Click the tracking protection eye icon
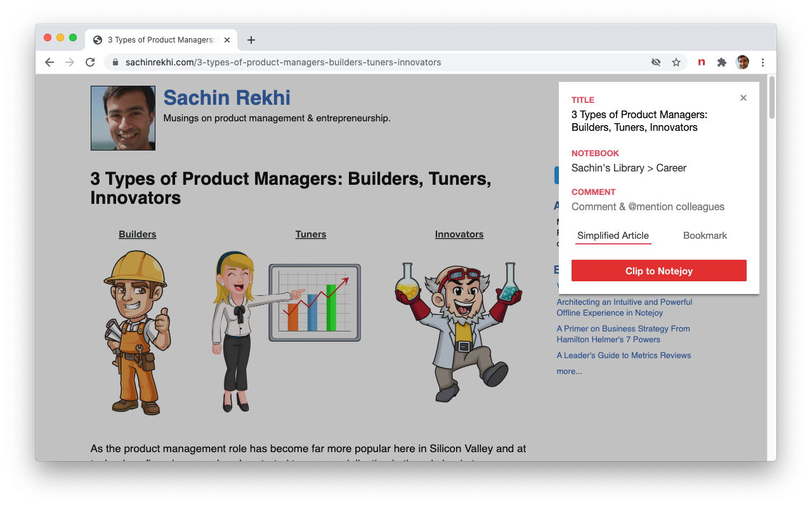Image resolution: width=812 pixels, height=508 pixels. coord(656,62)
